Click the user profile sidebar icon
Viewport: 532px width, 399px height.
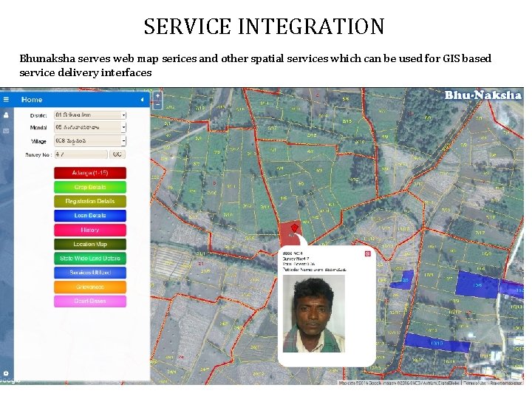coord(6,115)
